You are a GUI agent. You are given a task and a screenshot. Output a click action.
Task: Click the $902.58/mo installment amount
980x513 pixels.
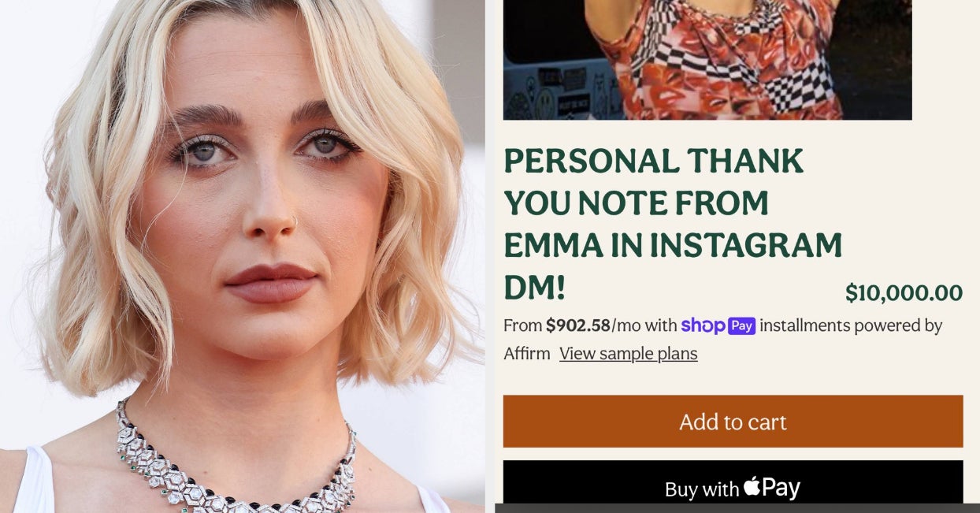point(582,325)
